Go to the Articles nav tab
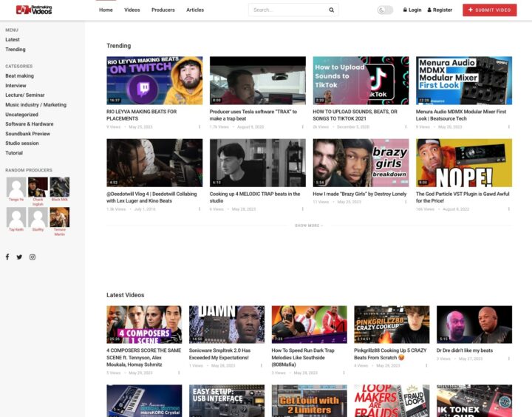Image resolution: width=532 pixels, height=417 pixels. (195, 10)
